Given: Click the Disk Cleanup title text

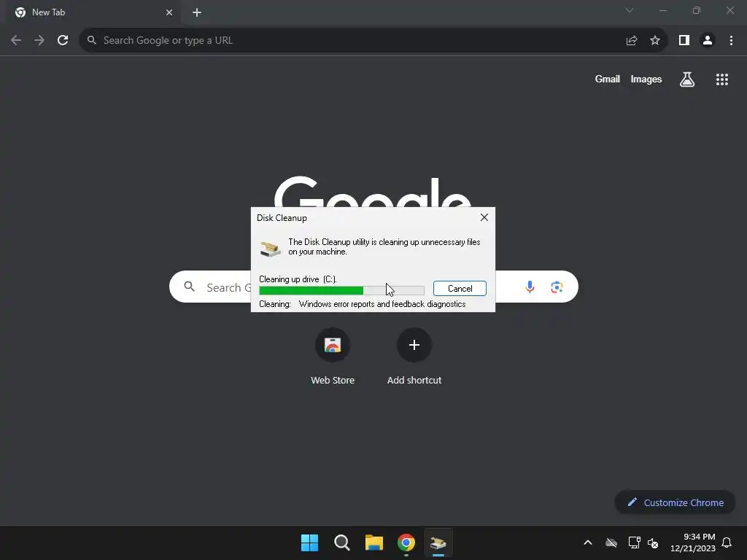Looking at the screenshot, I should pos(282,218).
